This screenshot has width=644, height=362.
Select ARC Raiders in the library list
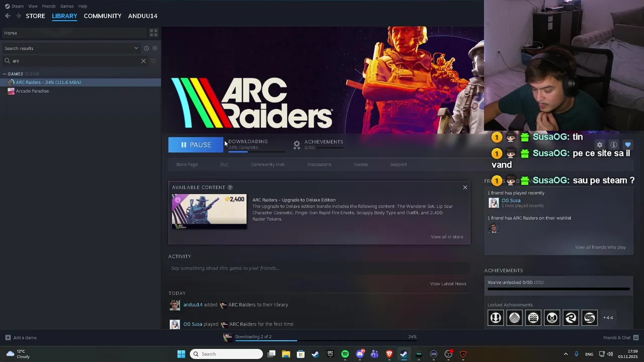point(80,82)
